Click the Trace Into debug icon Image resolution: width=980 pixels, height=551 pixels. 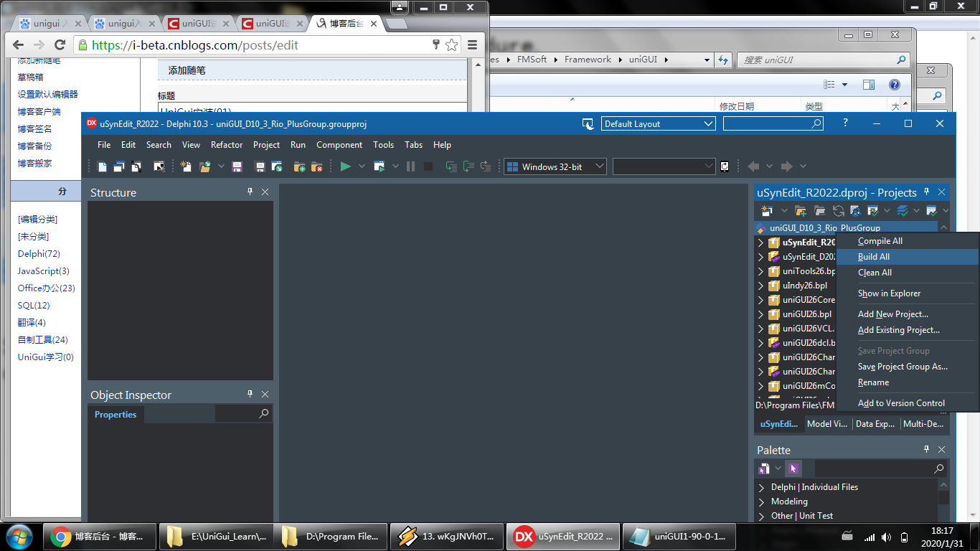[451, 166]
